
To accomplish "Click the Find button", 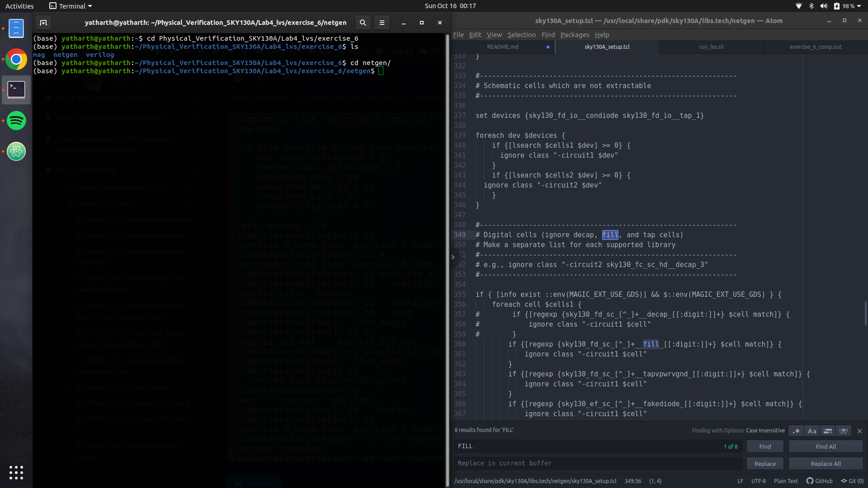I will point(765,446).
